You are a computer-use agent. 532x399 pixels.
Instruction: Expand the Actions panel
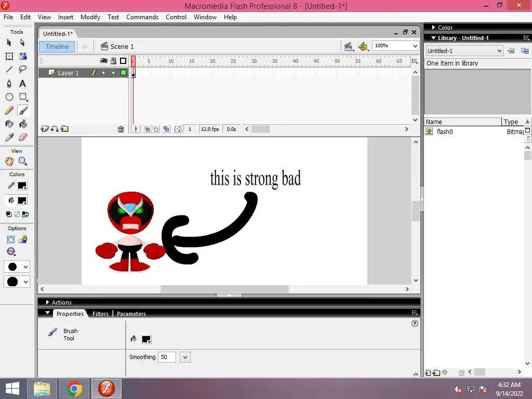(x=47, y=302)
